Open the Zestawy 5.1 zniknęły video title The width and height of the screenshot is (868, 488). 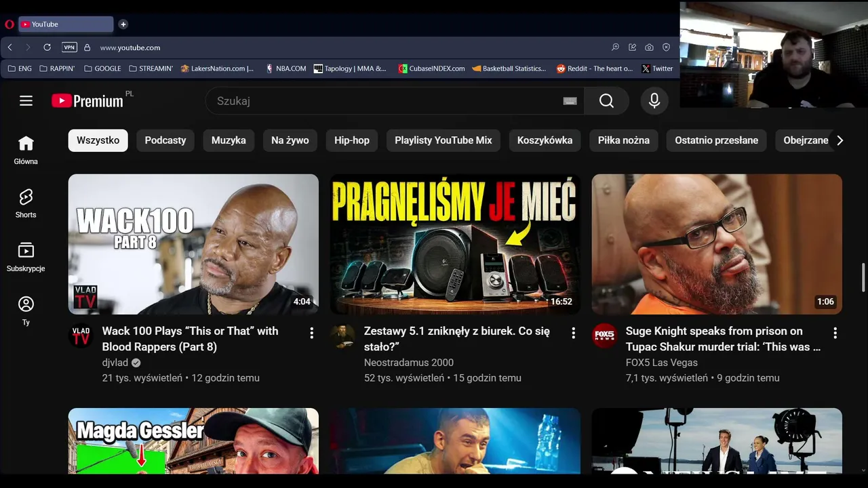(x=457, y=339)
